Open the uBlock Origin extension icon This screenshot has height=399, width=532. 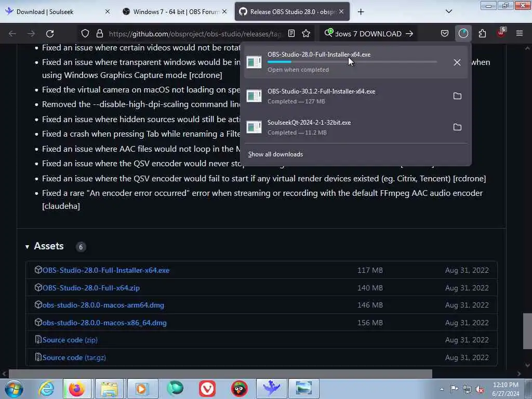501,33
